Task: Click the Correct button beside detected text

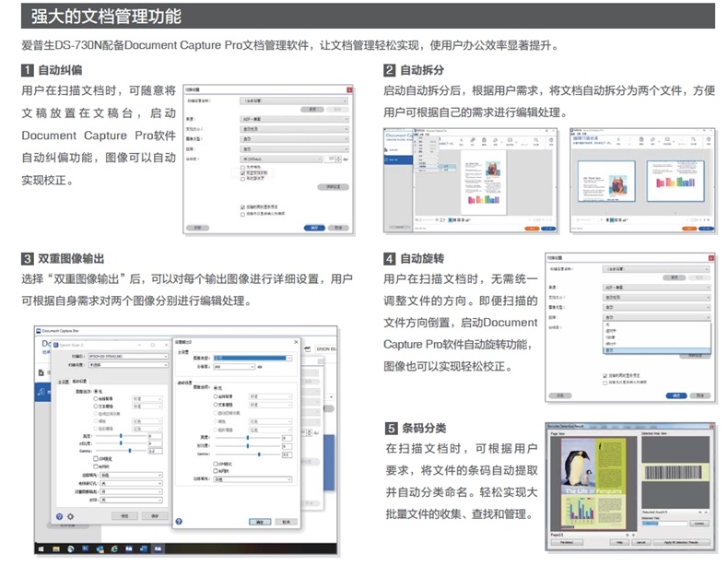Action: (x=699, y=524)
